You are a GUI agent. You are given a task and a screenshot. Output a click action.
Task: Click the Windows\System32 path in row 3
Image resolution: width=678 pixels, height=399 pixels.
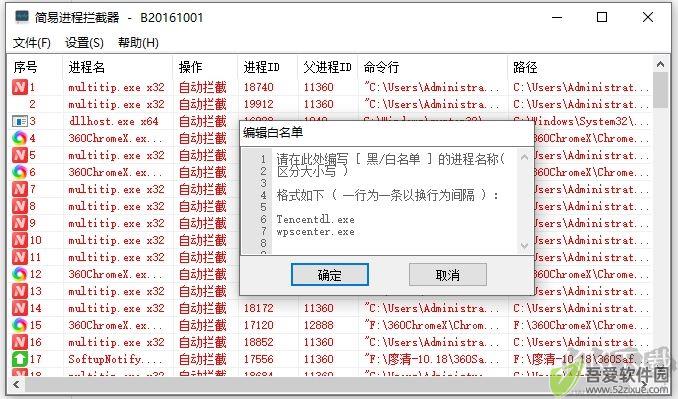click(x=592, y=121)
